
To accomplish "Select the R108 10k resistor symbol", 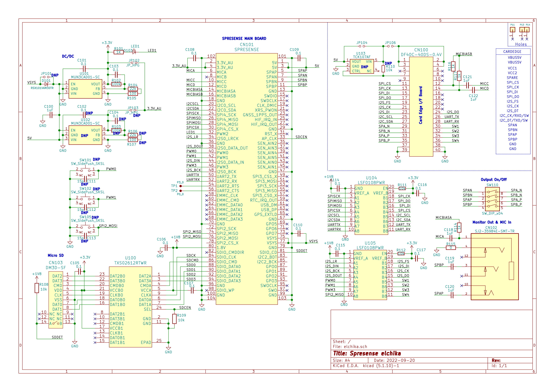I will click(37, 288).
